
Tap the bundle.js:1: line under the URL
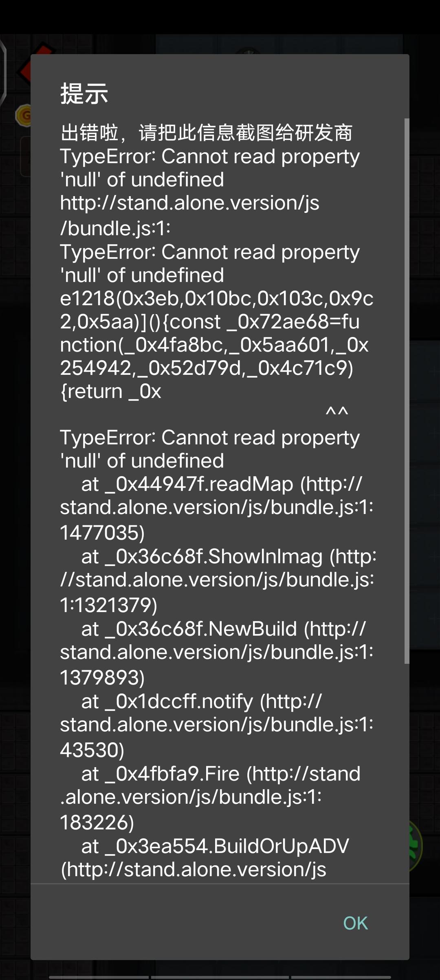pos(115,228)
